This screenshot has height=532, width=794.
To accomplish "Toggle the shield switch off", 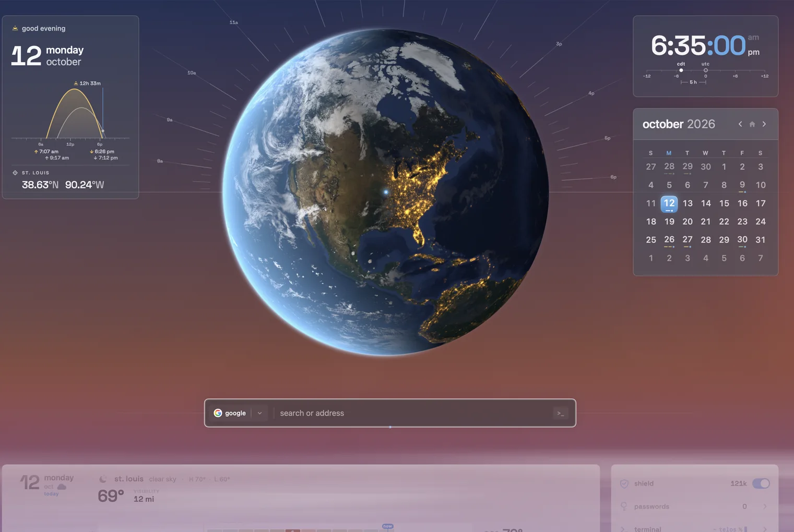I will point(761,483).
